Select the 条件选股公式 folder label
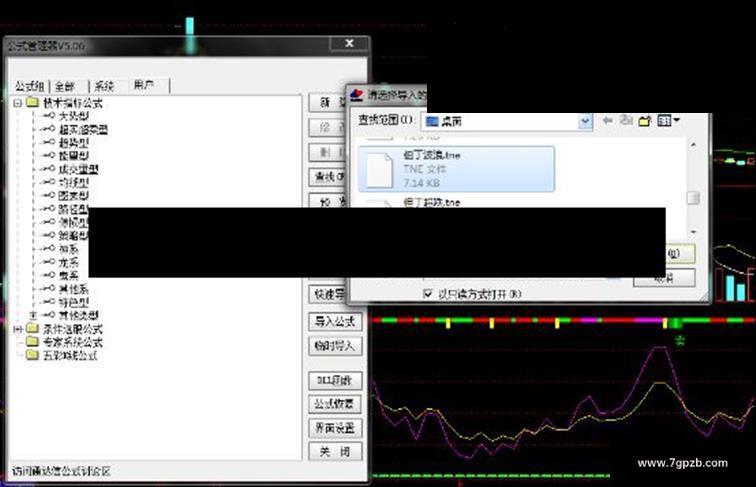This screenshot has height=487, width=756. [x=73, y=329]
